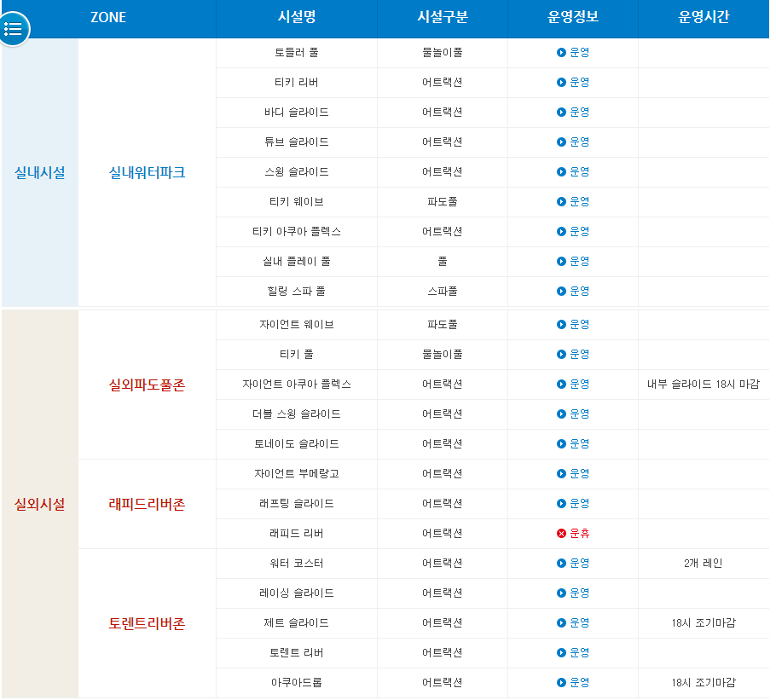Viewport: 776px width, 700px height.
Task: Select the 래피드 리버 facility name
Action: click(297, 533)
